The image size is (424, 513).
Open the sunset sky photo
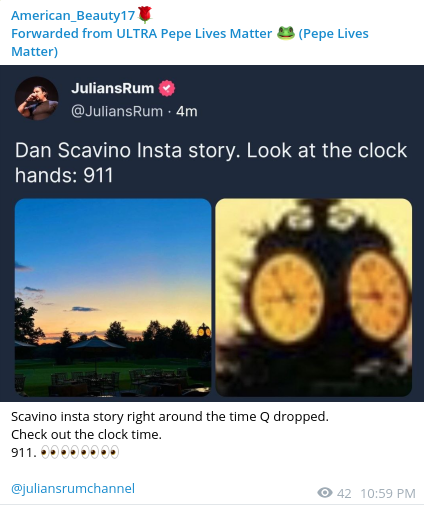113,297
